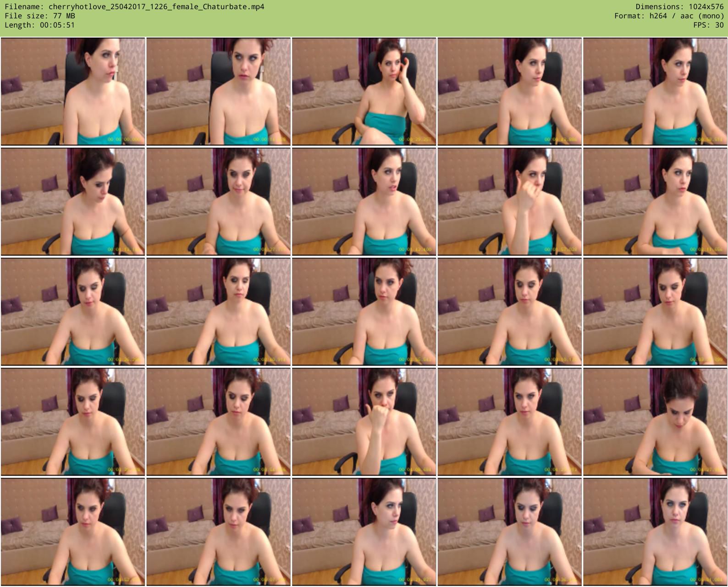This screenshot has height=587, width=728.
Task: Click the FPS: 30 label
Action: [708, 25]
